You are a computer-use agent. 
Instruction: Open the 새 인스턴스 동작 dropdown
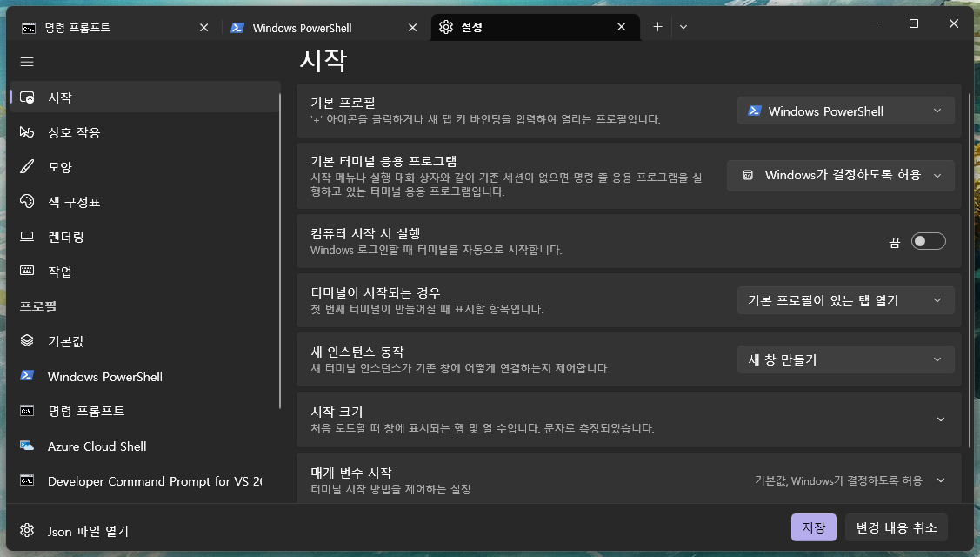(x=845, y=359)
